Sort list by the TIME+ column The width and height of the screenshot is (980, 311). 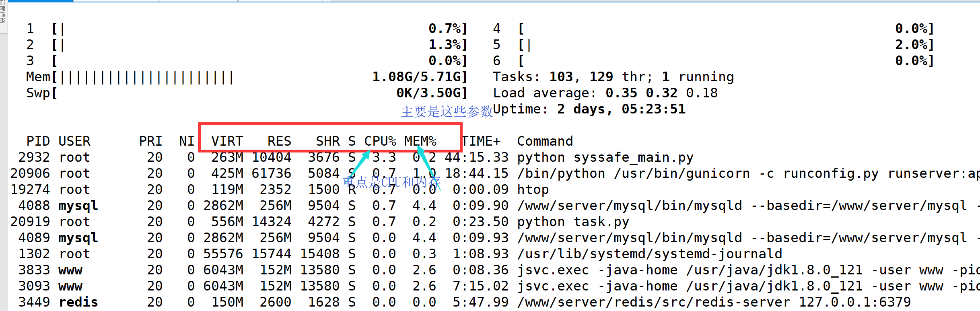(x=481, y=141)
